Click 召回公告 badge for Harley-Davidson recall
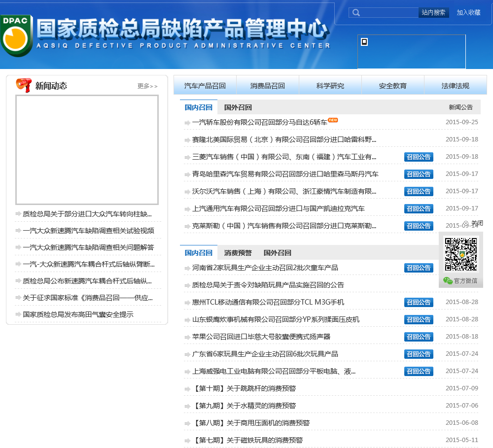493x448 pixels. click(x=419, y=174)
